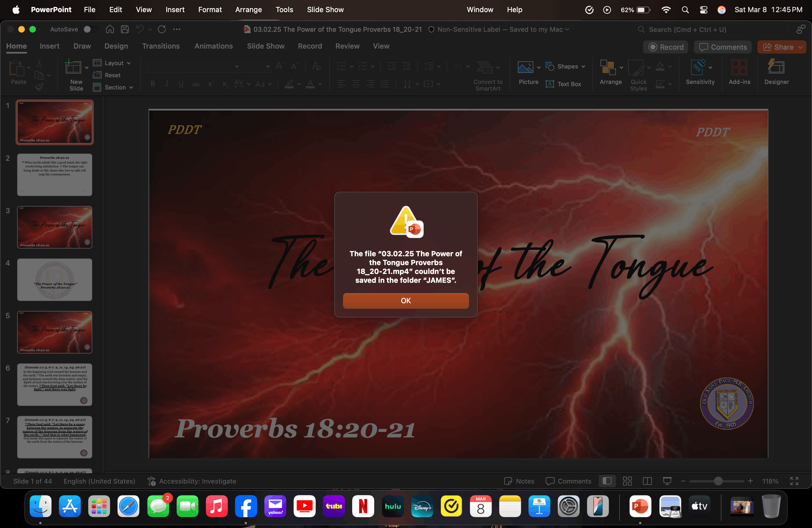Image resolution: width=812 pixels, height=528 pixels.
Task: Click the Save icon in title bar
Action: (125, 29)
